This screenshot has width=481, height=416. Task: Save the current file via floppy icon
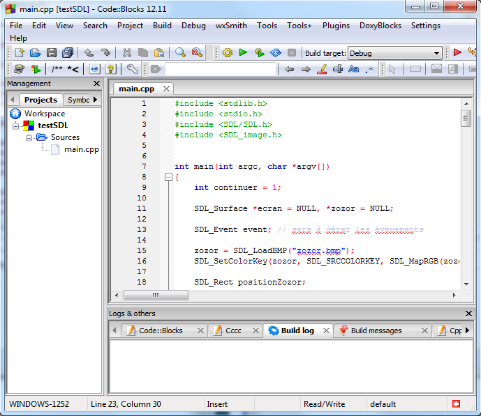coord(51,53)
